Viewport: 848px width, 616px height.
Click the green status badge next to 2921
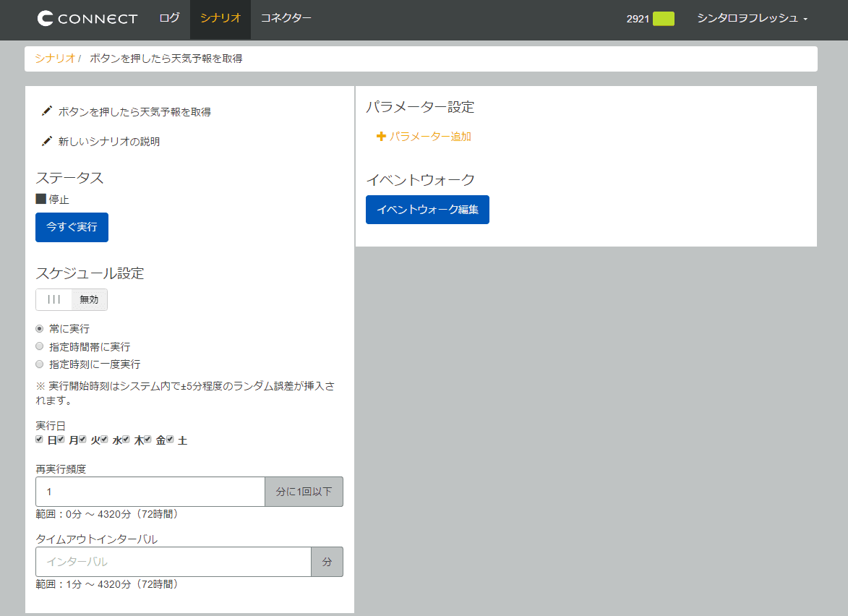tap(663, 19)
